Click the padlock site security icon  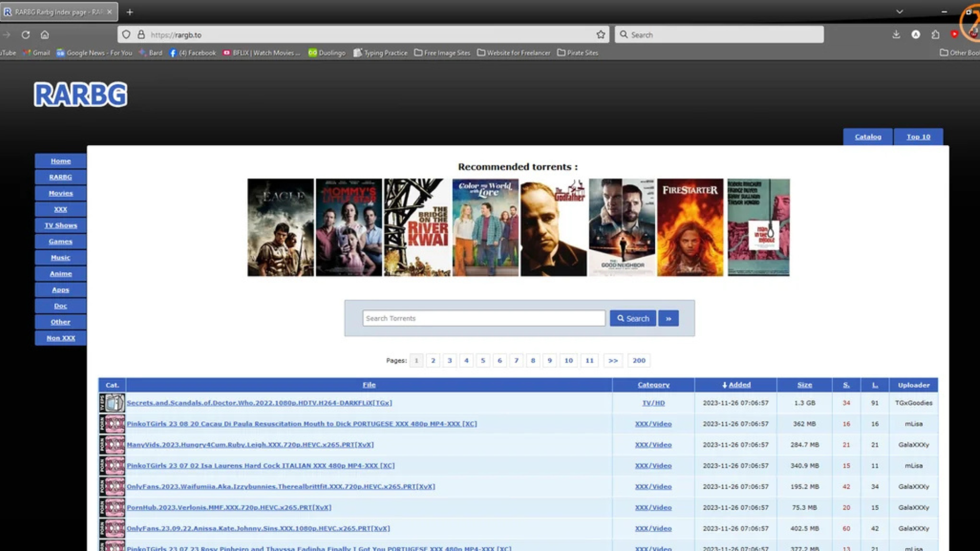(141, 35)
